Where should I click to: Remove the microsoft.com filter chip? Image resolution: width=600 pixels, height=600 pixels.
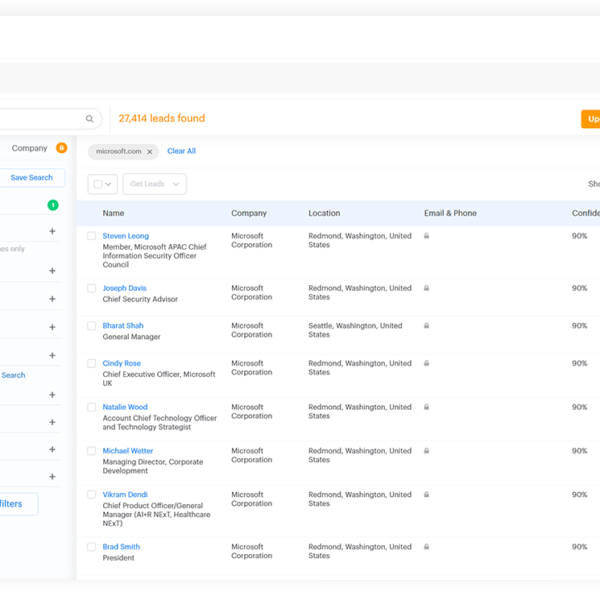(x=150, y=152)
